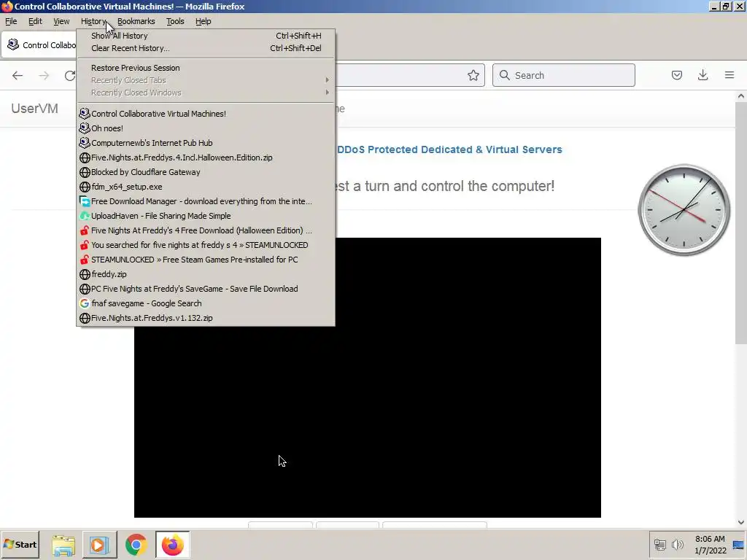Viewport: 747px width, 560px height.
Task: Click the black VM display area
Action: pos(368,377)
